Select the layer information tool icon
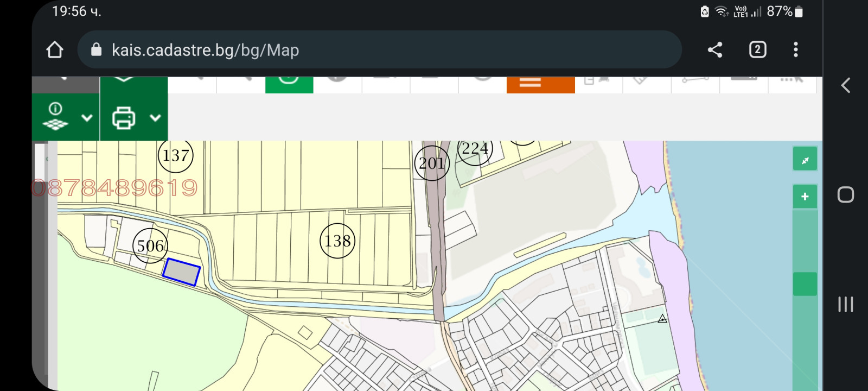The height and width of the screenshot is (391, 868). tap(55, 117)
